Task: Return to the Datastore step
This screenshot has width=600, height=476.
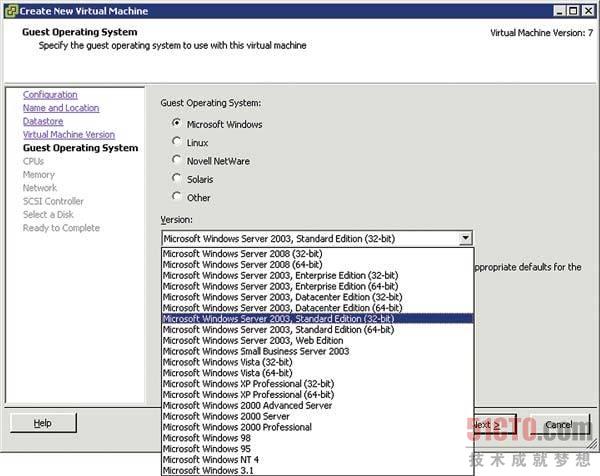Action: 43,121
